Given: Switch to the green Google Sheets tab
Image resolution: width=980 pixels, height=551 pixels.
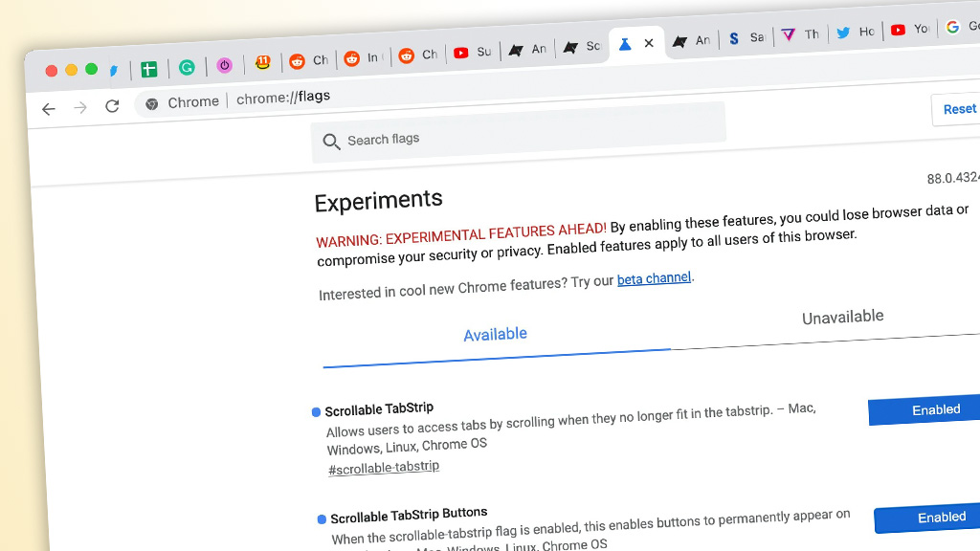Looking at the screenshot, I should [x=148, y=69].
